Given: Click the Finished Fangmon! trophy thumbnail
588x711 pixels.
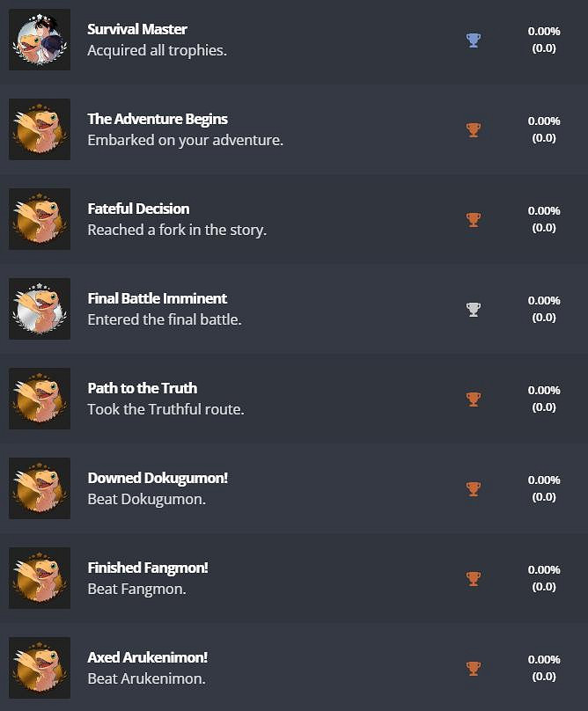Looking at the screenshot, I should tap(40, 578).
